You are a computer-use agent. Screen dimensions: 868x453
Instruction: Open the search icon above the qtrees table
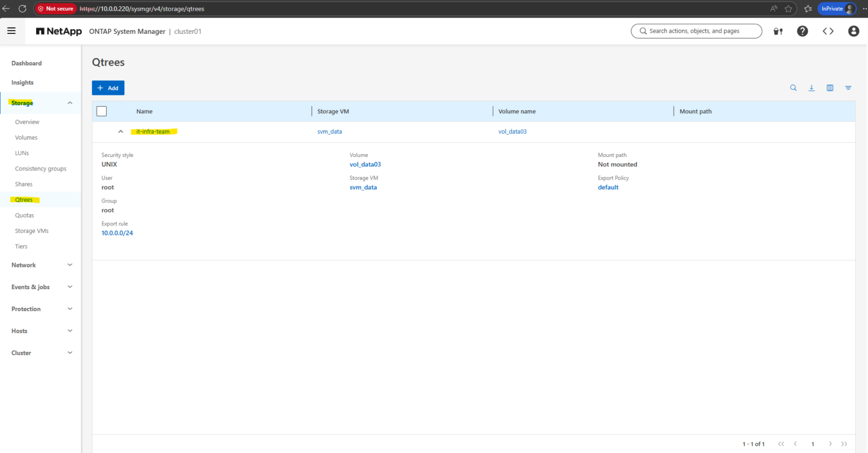(793, 88)
